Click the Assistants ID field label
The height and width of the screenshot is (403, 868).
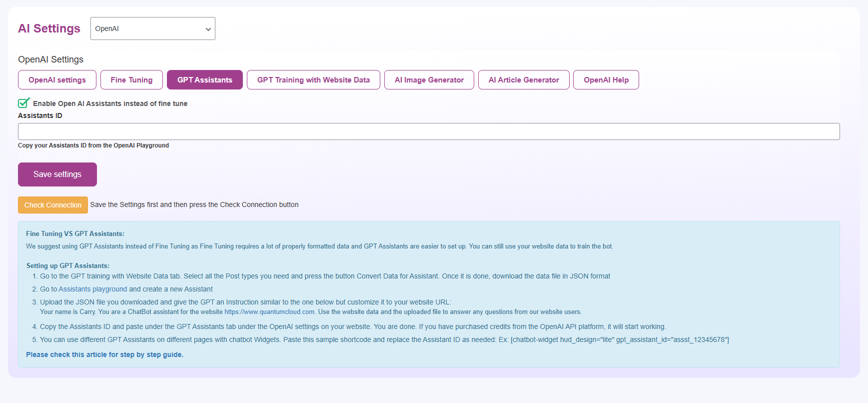(x=40, y=115)
